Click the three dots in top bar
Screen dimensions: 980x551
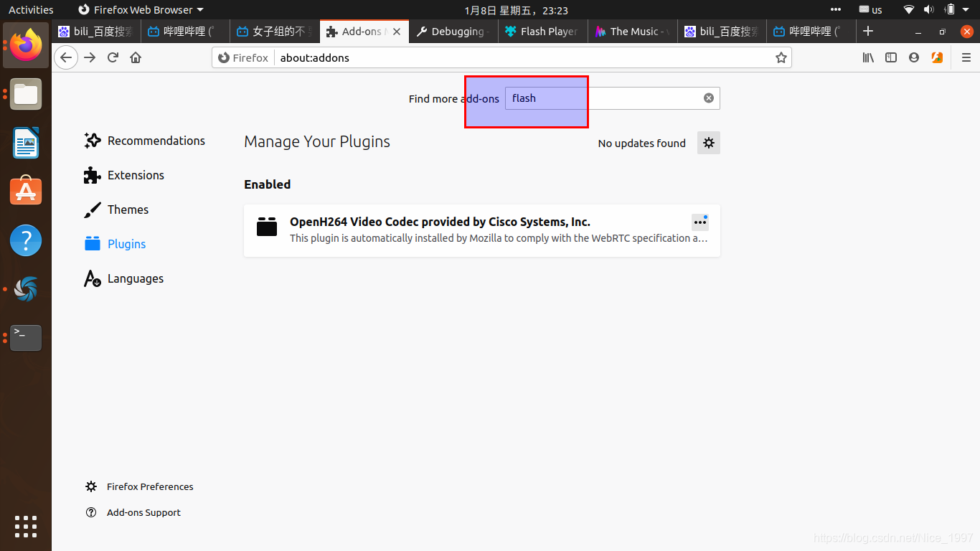[836, 10]
